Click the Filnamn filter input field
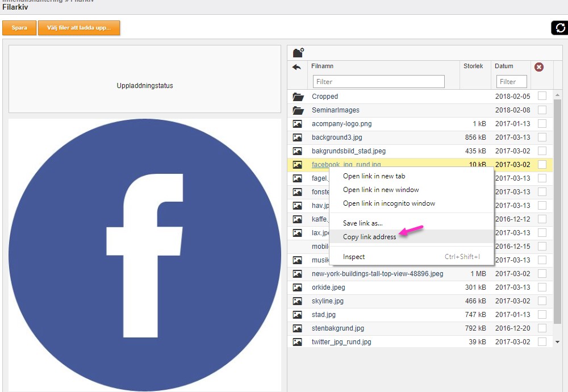The image size is (568, 392). (x=378, y=81)
